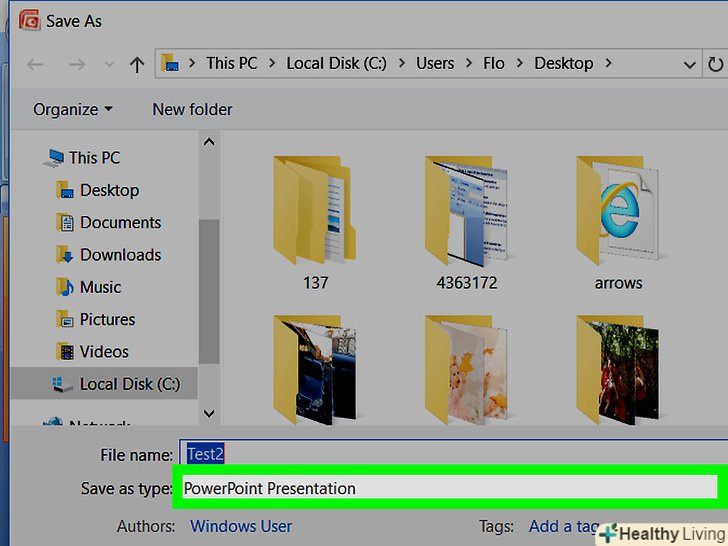Expand chevron after Users in path
728x546 pixels.
(x=469, y=63)
